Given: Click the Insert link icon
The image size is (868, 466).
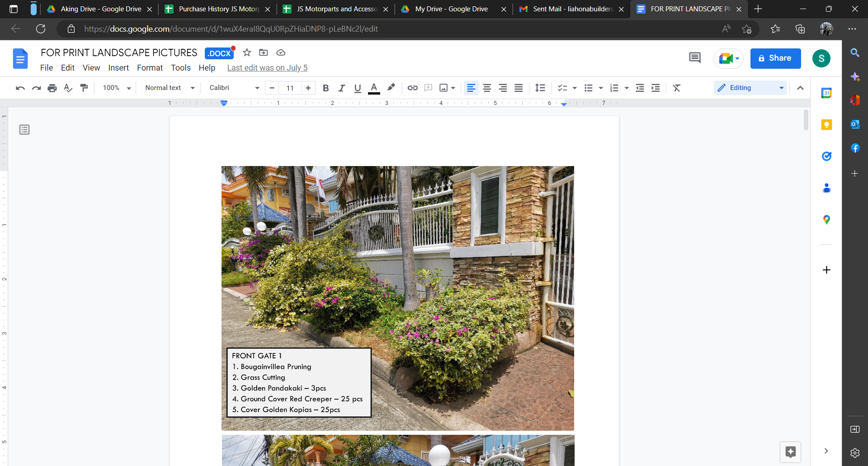Looking at the screenshot, I should pyautogui.click(x=412, y=88).
